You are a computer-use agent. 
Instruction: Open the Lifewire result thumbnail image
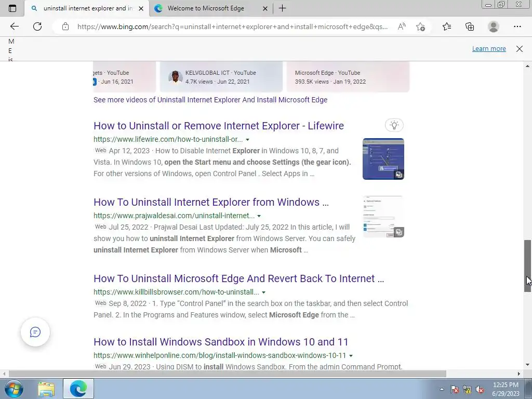pyautogui.click(x=383, y=159)
